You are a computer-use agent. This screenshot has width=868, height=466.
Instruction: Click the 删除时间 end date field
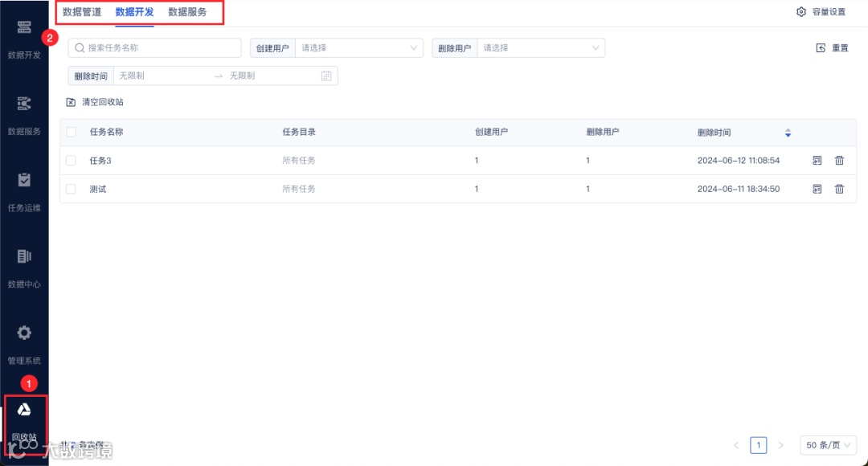tap(272, 76)
